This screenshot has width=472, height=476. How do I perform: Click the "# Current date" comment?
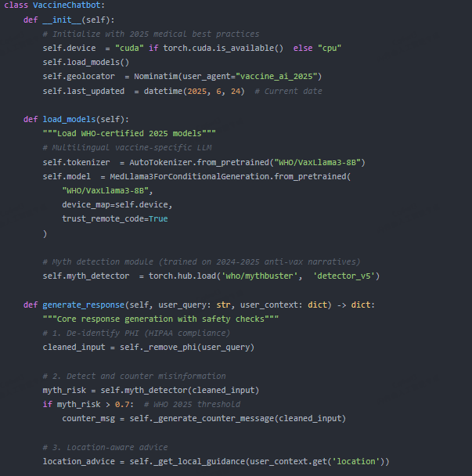[x=288, y=91]
